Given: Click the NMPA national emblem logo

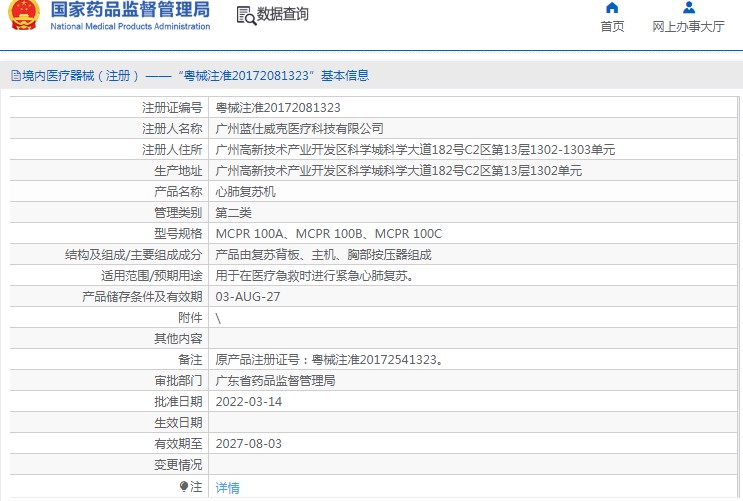Looking at the screenshot, I should 23,16.
